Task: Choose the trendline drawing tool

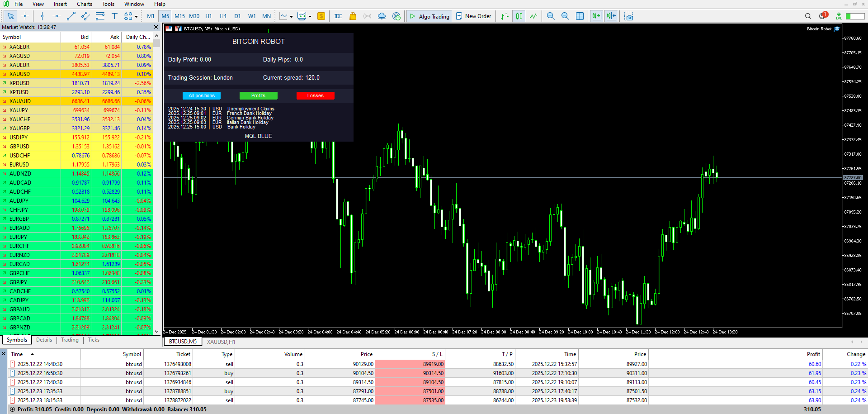Action: click(71, 16)
